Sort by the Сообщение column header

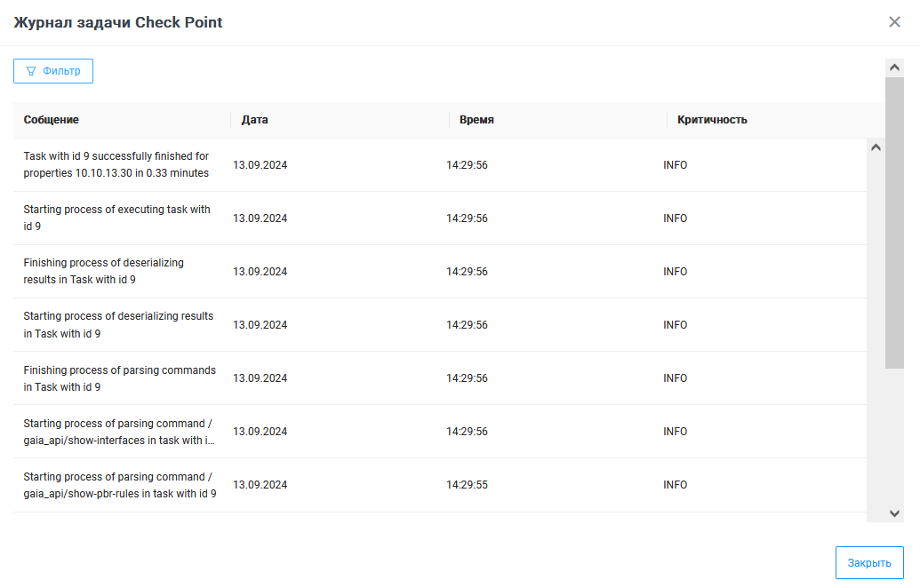pos(52,120)
